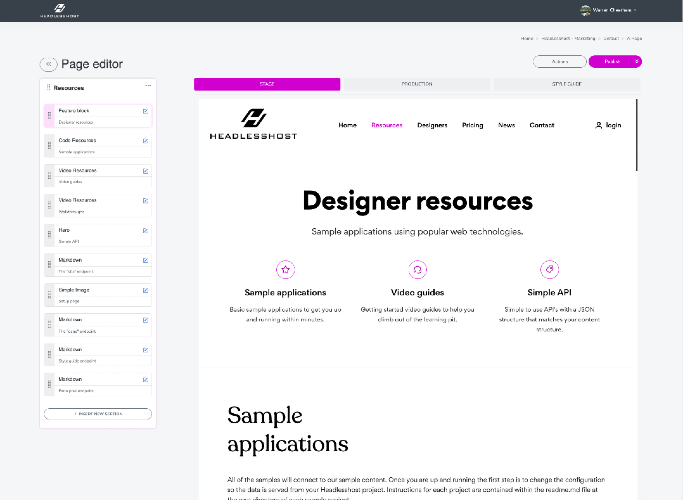
Task: Grab the Resources panel header drag handle
Action: coord(48,88)
